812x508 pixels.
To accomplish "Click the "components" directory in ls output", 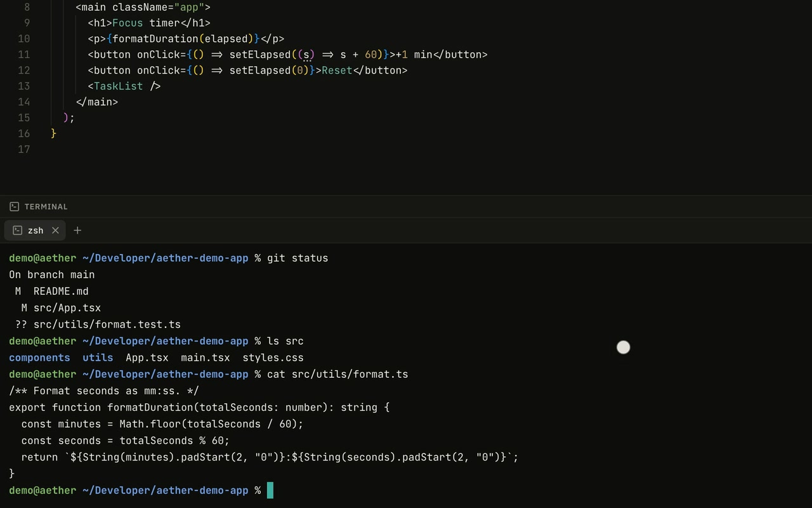I will tap(39, 358).
